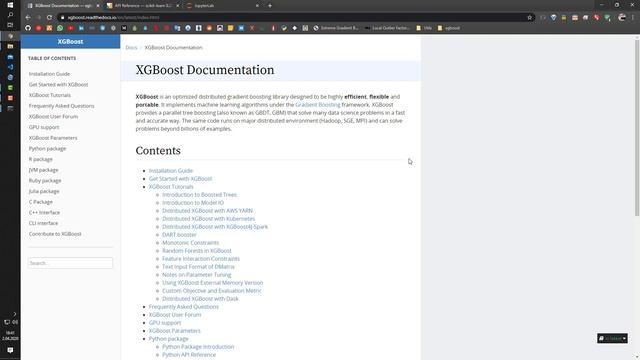Open C Package in sidebar
The image size is (640, 360).
pyautogui.click(x=40, y=202)
